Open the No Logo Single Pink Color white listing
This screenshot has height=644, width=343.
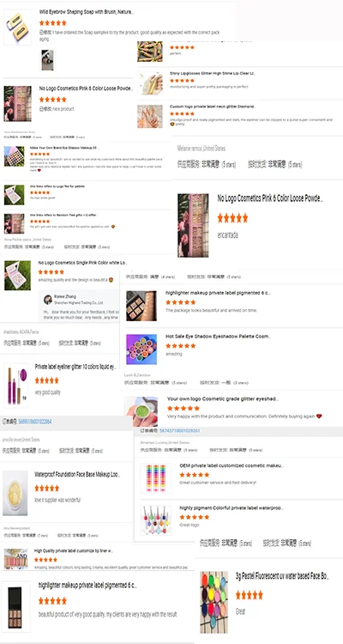[x=82, y=263]
